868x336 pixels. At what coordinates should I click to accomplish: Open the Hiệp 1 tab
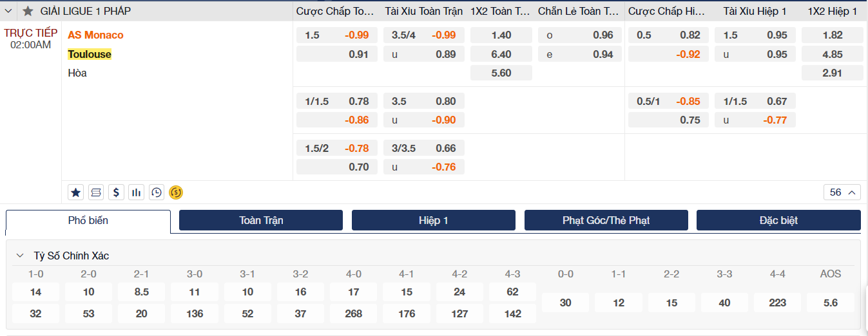tap(433, 220)
